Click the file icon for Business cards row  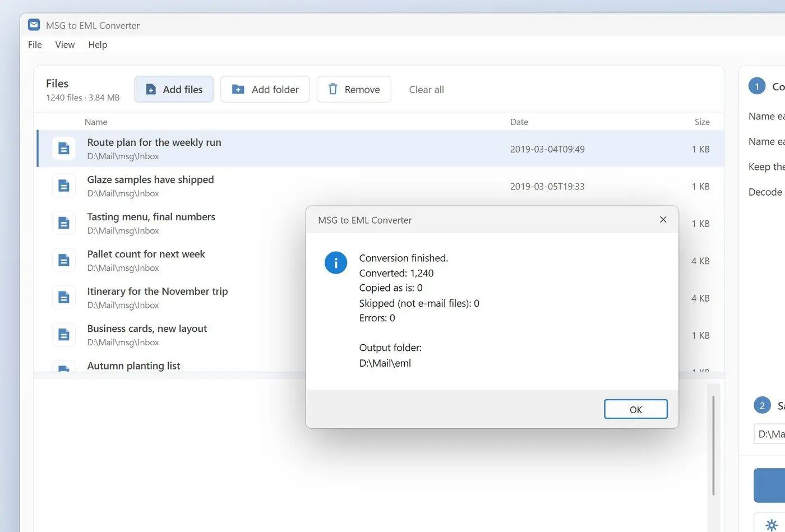[x=64, y=335]
